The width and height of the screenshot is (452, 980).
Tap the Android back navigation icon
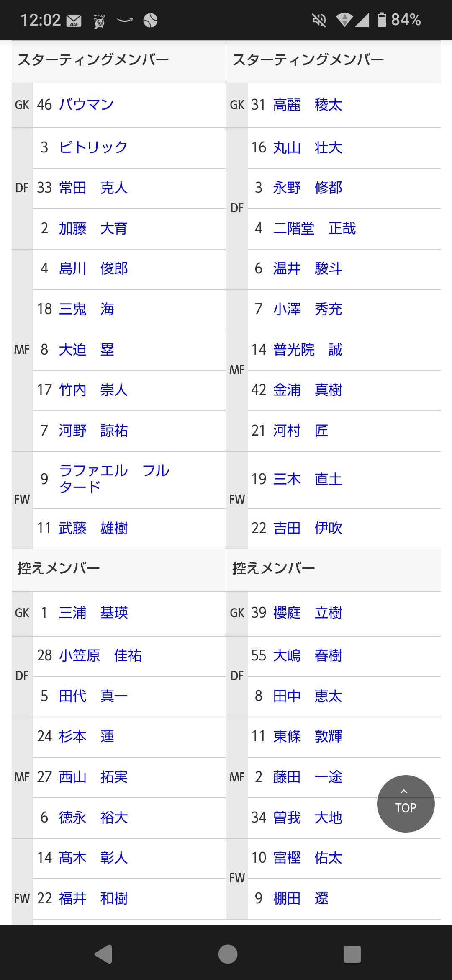point(103,954)
